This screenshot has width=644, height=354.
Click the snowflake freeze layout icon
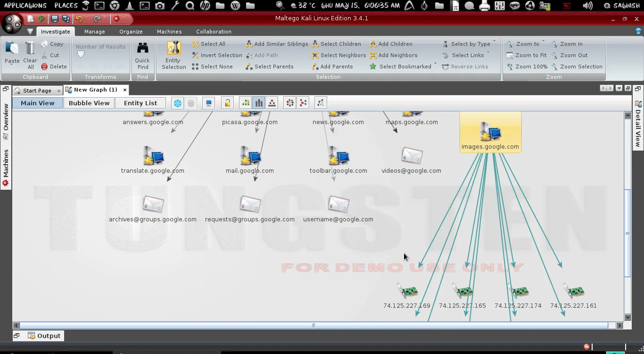click(x=178, y=103)
